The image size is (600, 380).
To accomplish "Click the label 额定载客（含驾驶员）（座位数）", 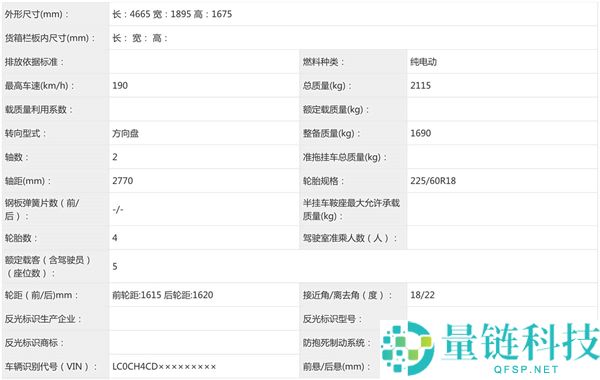I will 48,267.
